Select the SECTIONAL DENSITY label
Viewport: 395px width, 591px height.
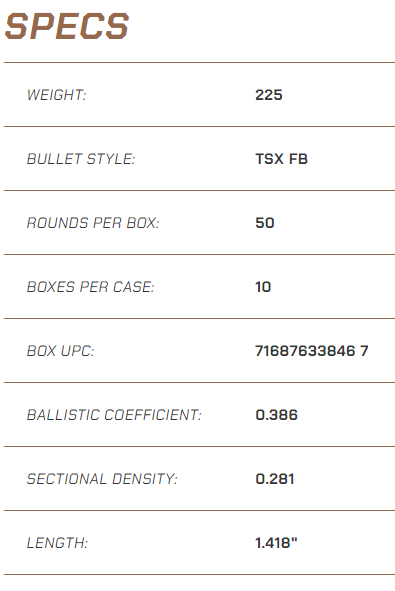click(x=102, y=479)
